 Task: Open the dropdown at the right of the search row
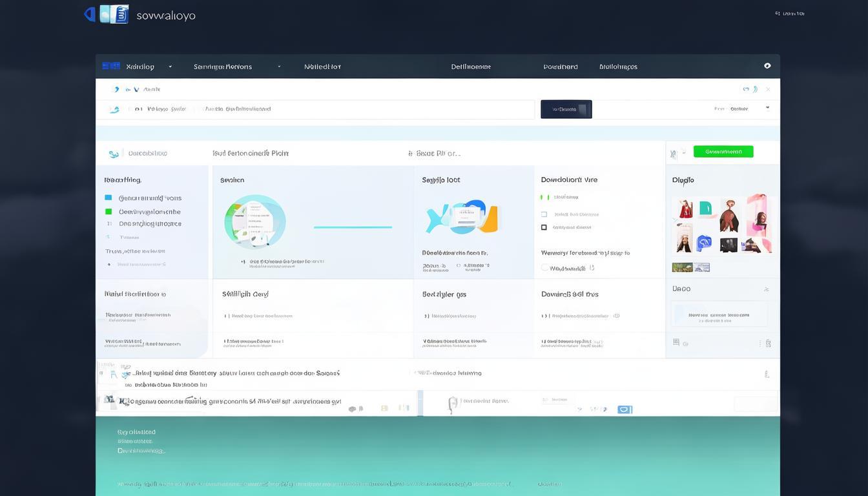point(767,108)
